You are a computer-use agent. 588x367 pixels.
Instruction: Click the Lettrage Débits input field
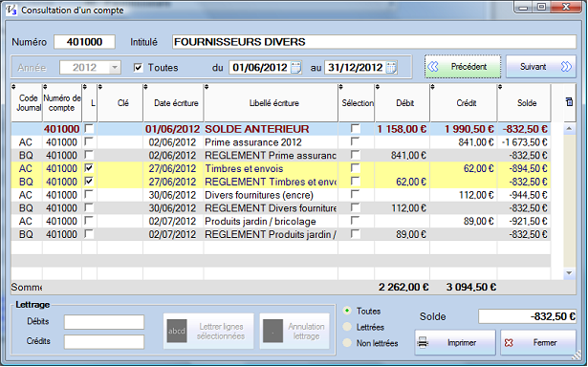pyautogui.click(x=104, y=322)
